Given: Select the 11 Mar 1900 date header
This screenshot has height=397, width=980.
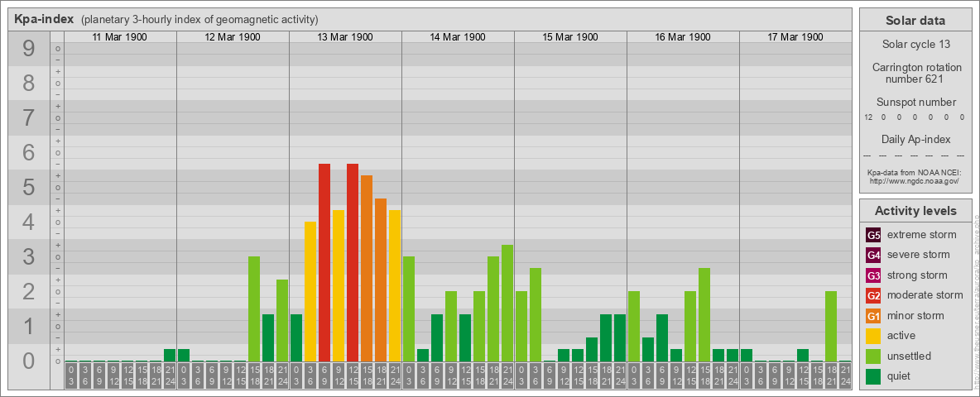Looking at the screenshot, I should coord(120,37).
